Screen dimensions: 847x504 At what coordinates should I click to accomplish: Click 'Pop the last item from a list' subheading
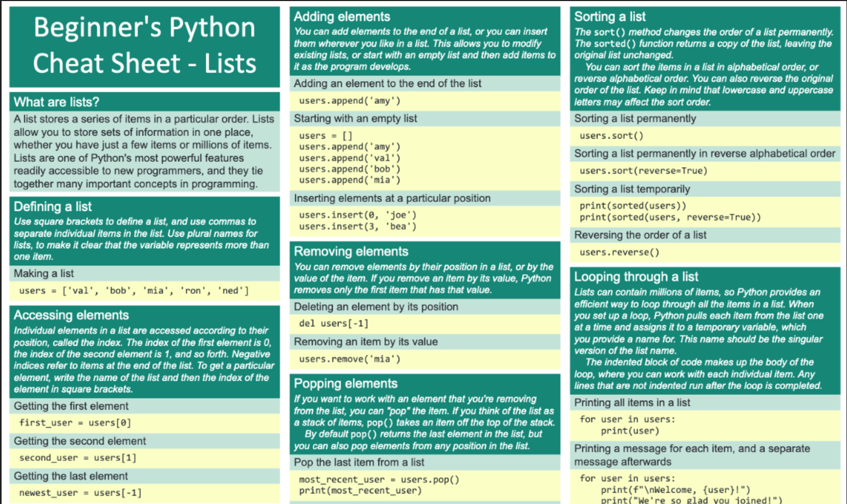[x=359, y=462]
